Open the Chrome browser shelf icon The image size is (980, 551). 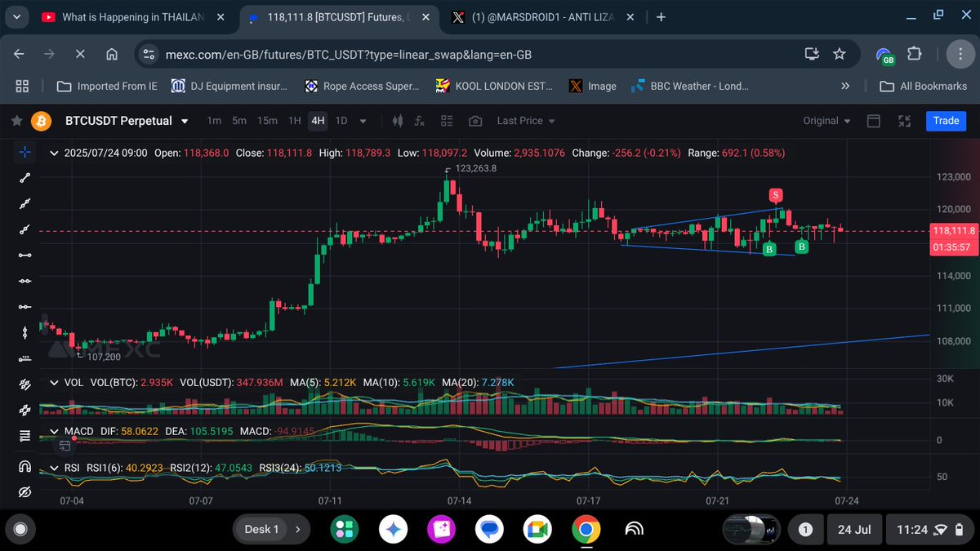(586, 529)
